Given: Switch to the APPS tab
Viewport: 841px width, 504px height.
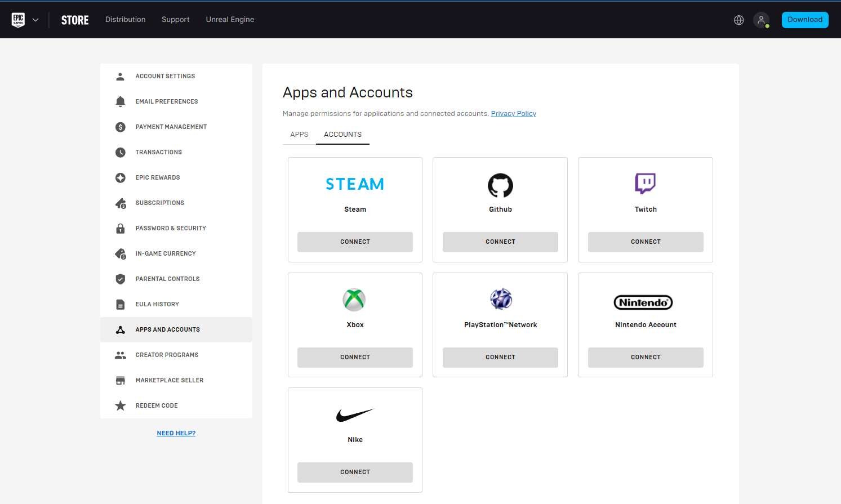Looking at the screenshot, I should (x=299, y=135).
